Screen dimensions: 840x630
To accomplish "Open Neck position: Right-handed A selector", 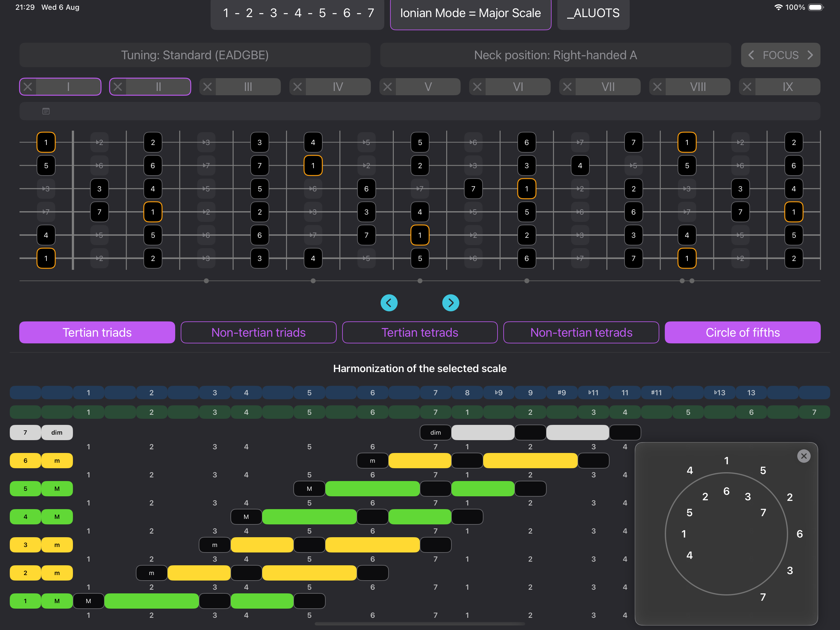I will [x=556, y=55].
